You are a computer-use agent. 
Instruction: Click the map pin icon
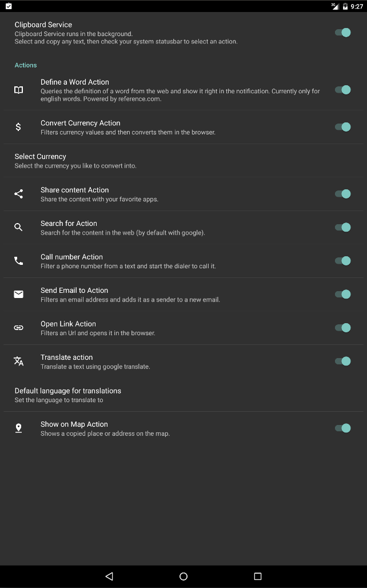(x=19, y=428)
